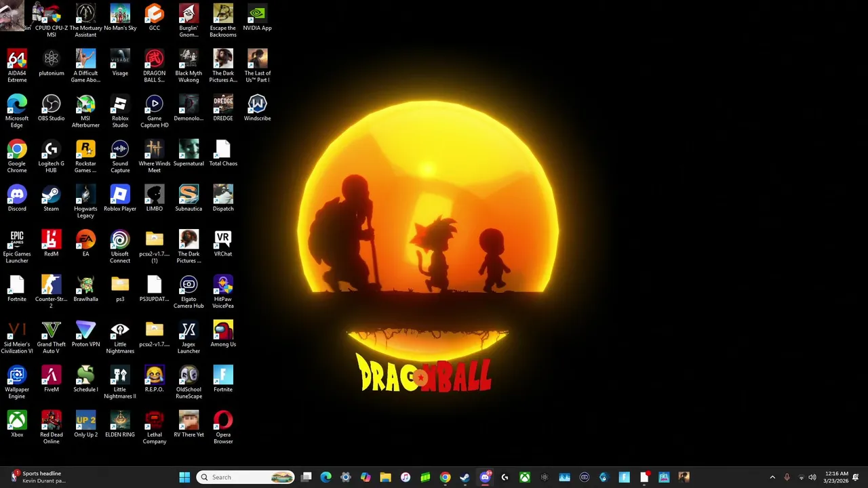
Task: Select the OldSchool RuneScape desktop icon
Action: (189, 383)
